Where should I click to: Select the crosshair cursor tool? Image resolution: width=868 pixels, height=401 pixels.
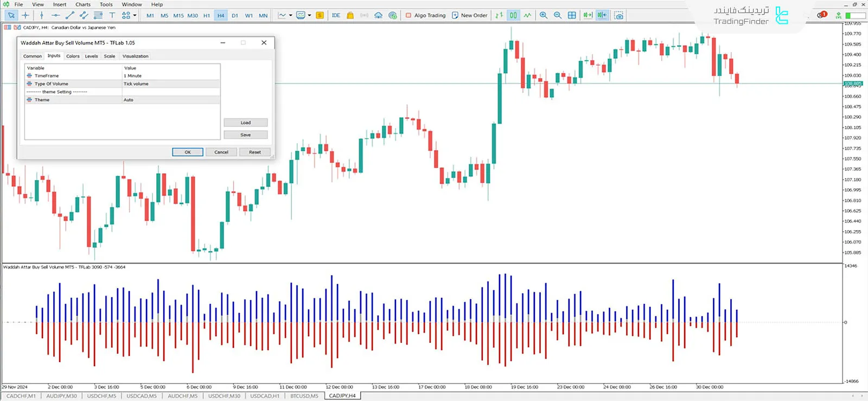click(25, 15)
